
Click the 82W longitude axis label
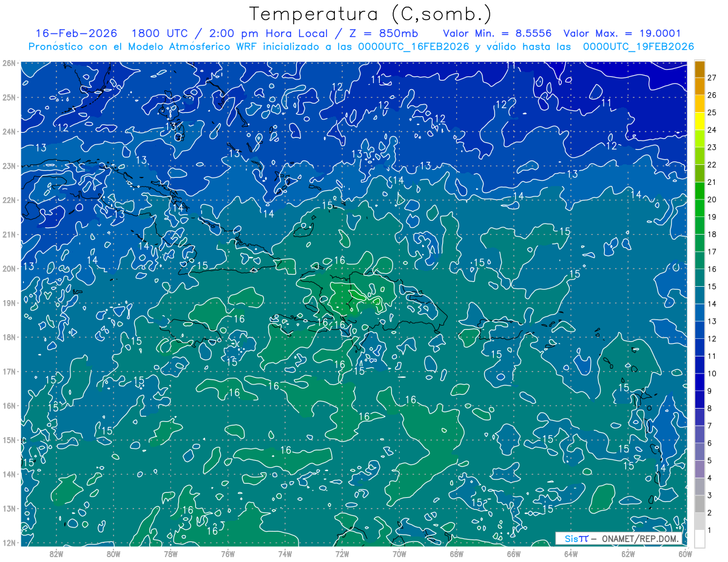56,554
